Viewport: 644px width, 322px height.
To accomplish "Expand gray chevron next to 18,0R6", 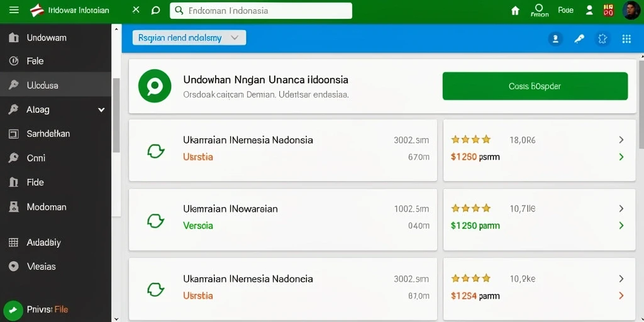I will coord(621,140).
